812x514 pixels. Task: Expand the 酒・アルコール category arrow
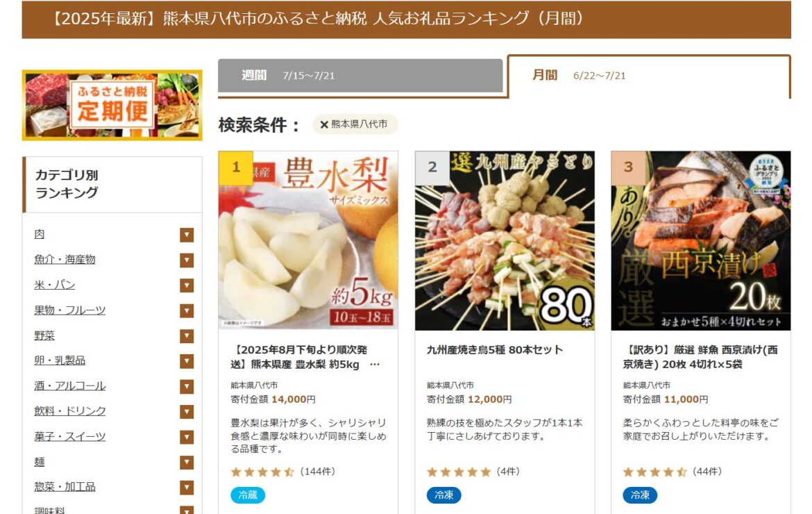[x=187, y=386]
